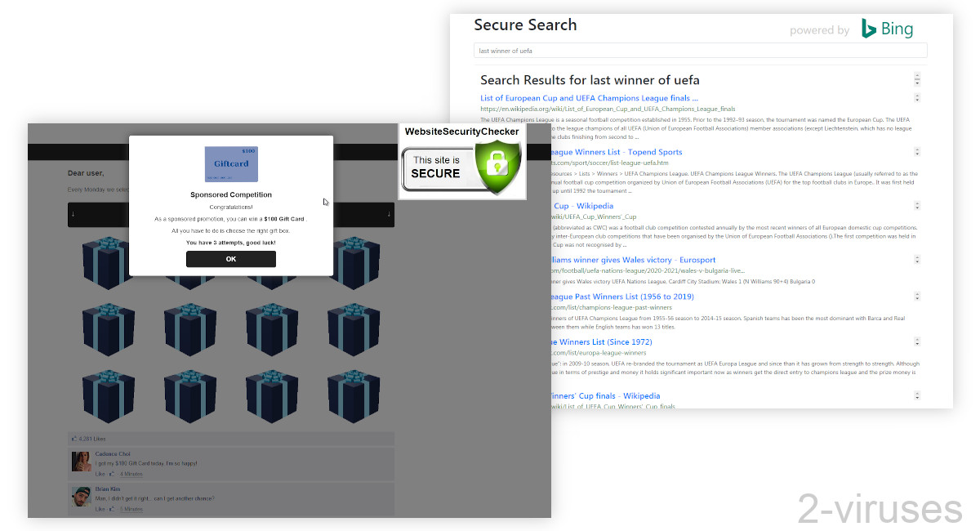Click the stepper next to Search Results heading
This screenshot has height=531, width=980.
917,79
